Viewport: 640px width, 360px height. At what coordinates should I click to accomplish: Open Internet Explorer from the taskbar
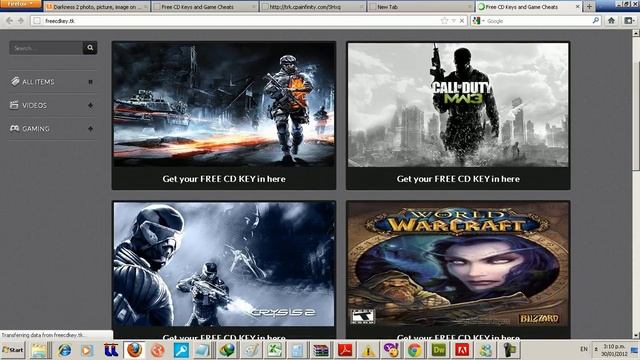[64, 350]
